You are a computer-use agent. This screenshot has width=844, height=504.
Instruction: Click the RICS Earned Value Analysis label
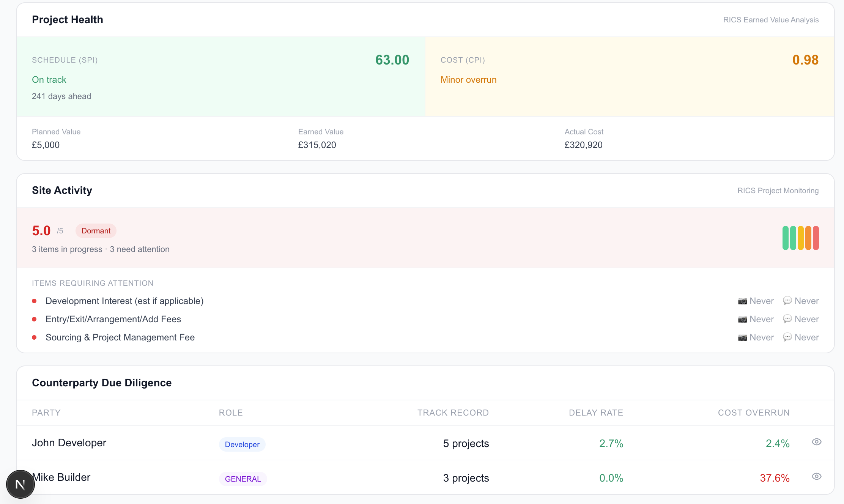pos(771,19)
